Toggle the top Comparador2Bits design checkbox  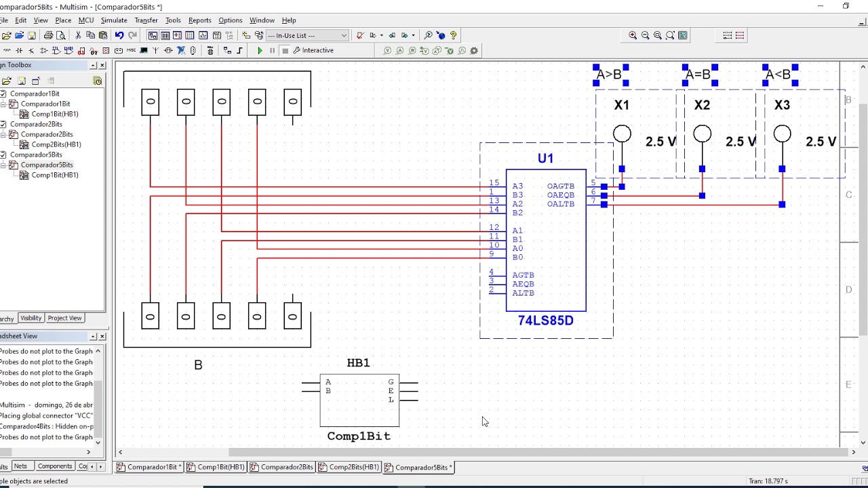(3, 124)
